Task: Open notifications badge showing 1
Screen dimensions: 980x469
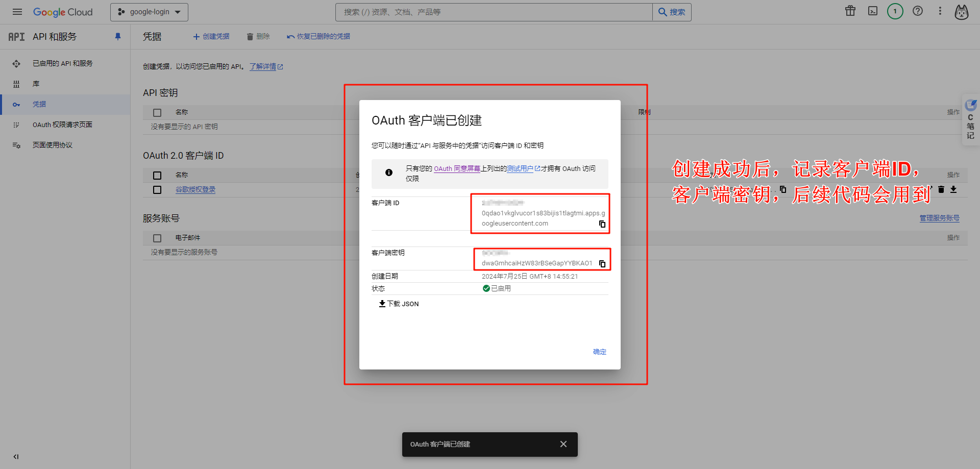Action: click(x=895, y=11)
